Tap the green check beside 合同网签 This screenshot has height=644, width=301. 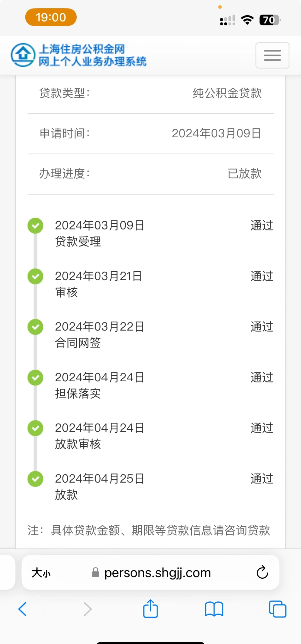tap(35, 327)
